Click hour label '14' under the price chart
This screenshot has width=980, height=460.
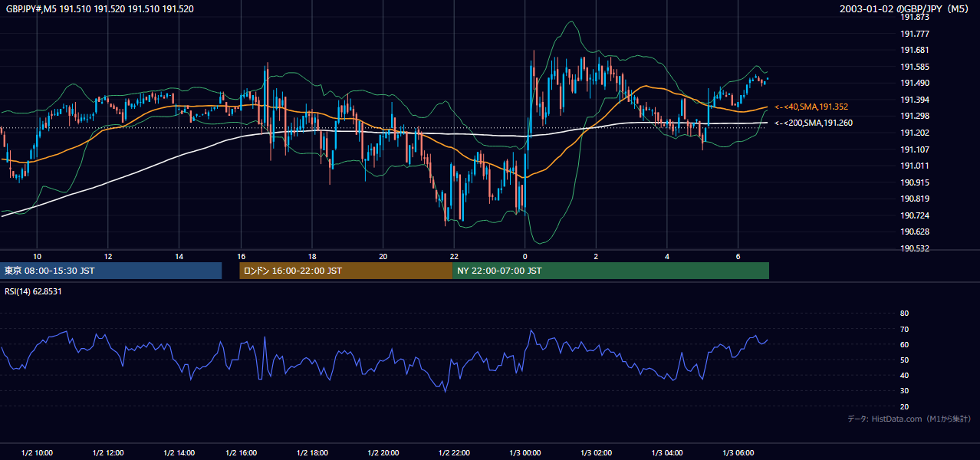(179, 256)
